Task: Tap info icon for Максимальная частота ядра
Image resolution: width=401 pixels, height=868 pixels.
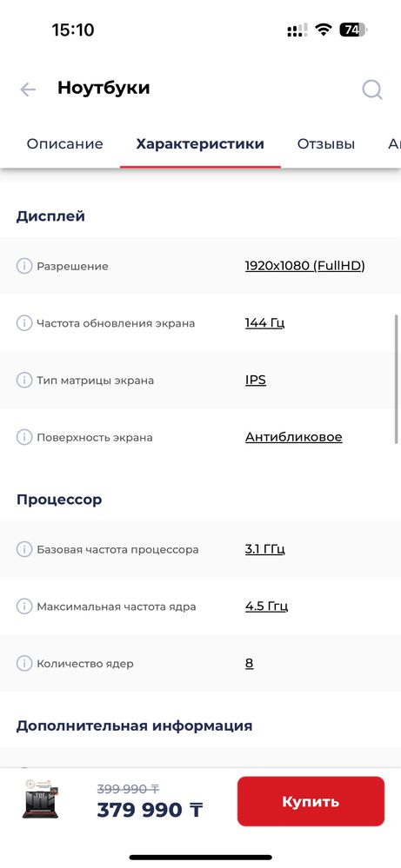Action: [23, 606]
